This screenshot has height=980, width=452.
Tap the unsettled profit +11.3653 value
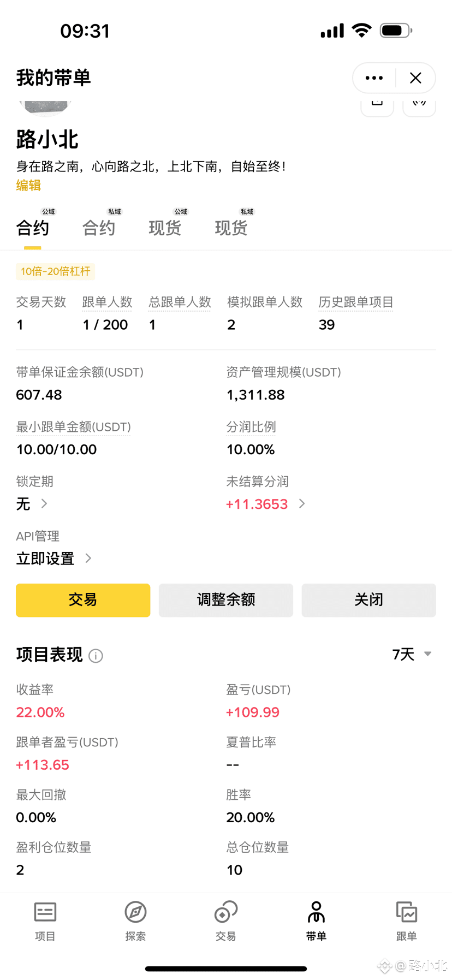(257, 504)
